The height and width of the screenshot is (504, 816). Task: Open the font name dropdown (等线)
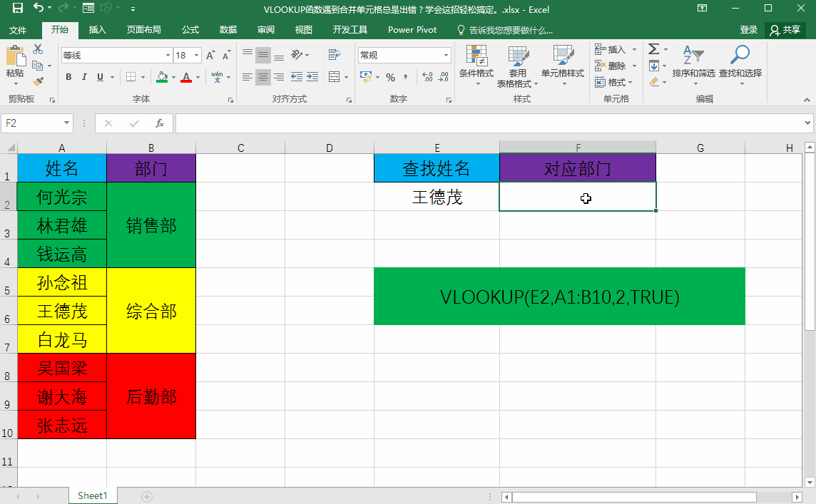coord(168,55)
